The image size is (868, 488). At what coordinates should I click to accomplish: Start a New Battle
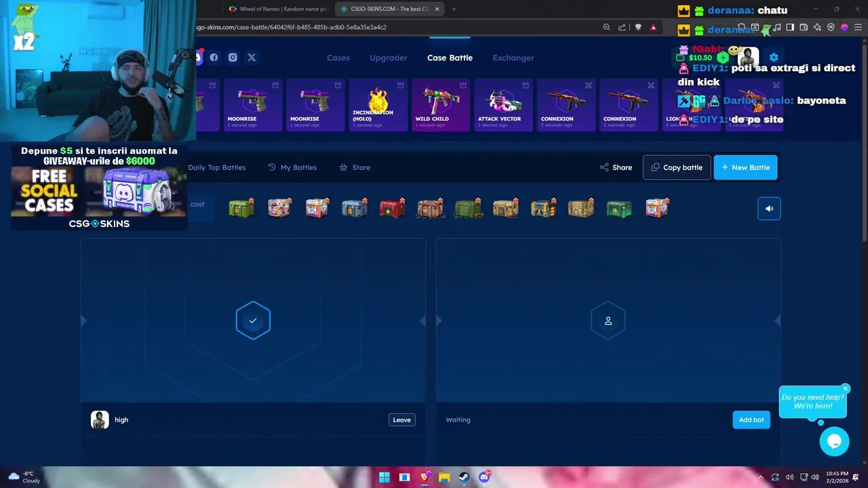click(x=745, y=167)
